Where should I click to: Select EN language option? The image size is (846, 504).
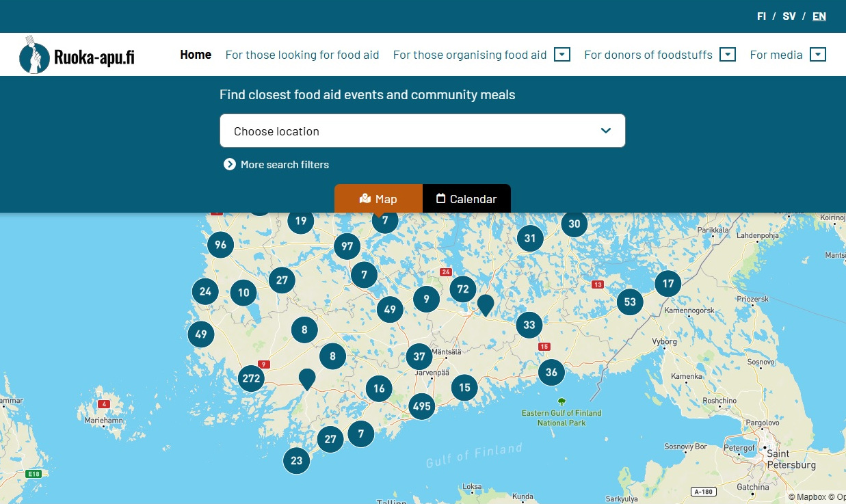(819, 16)
